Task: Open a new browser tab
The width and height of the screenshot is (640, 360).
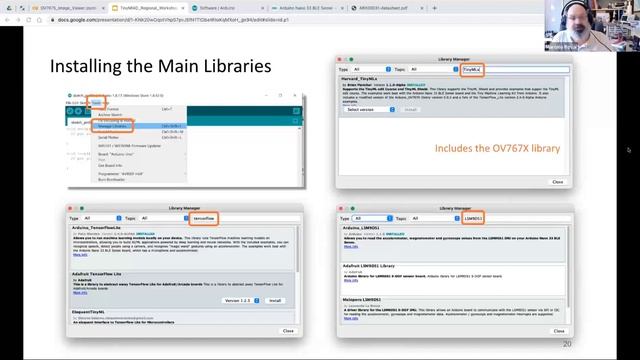Action: click(x=434, y=8)
